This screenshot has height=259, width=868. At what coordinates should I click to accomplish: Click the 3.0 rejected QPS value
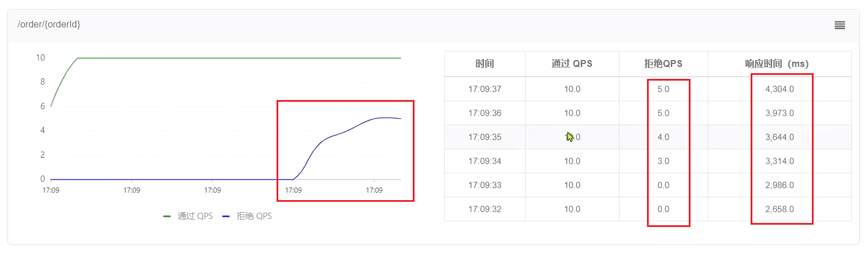[663, 161]
